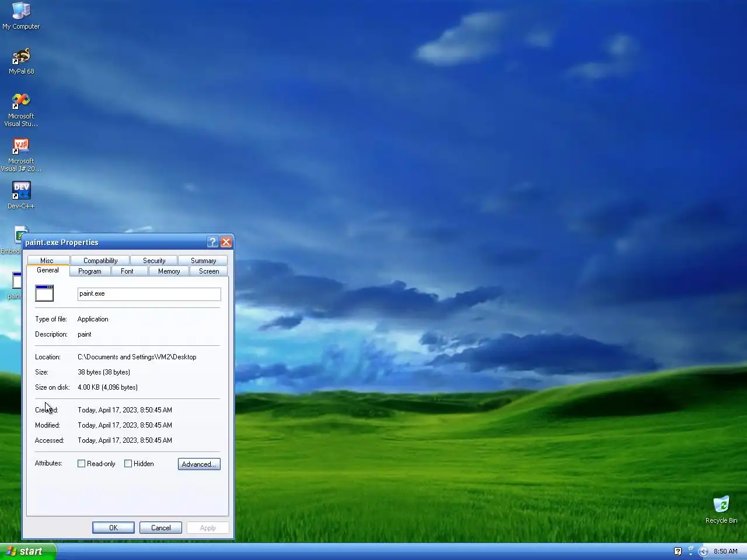Click the 8:50 AM system clock

pyautogui.click(x=725, y=551)
